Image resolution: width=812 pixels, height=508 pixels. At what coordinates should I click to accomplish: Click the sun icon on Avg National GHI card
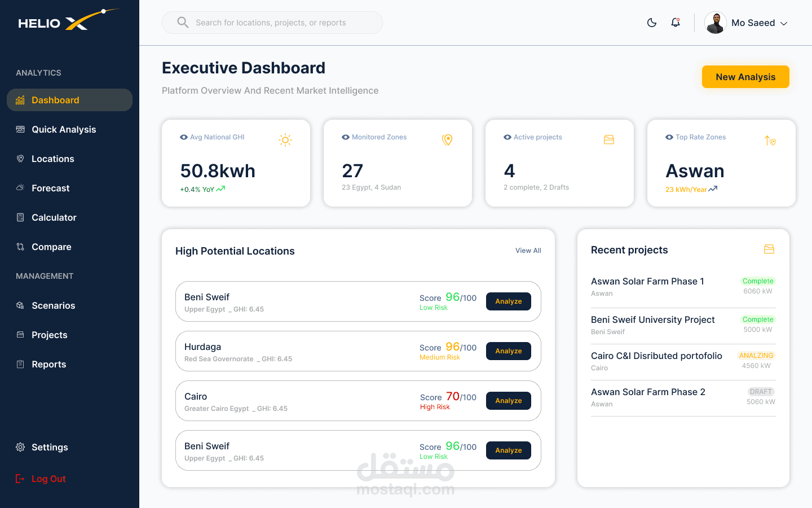click(x=285, y=139)
